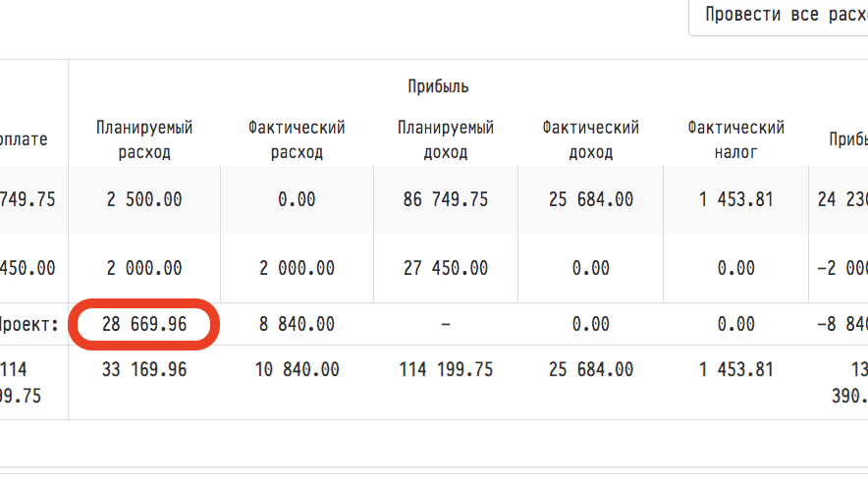Click the 'Планируемый доход' column header
868x485 pixels.
446,139
